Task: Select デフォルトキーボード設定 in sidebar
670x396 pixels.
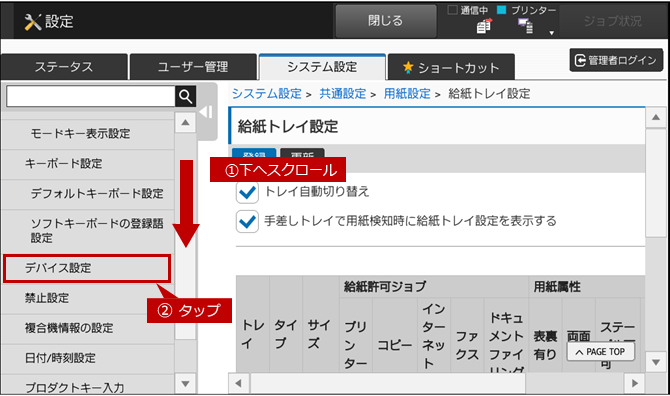Action: (88, 194)
